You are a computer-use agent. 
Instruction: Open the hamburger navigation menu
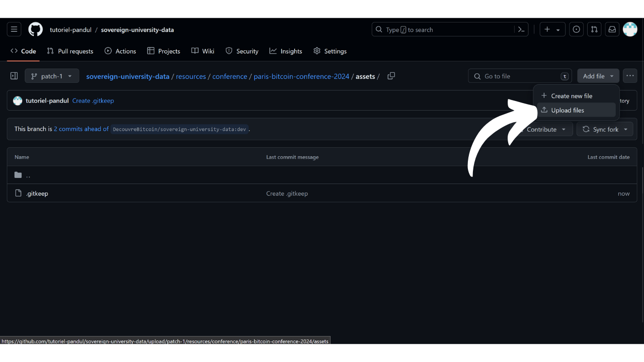coord(14,30)
